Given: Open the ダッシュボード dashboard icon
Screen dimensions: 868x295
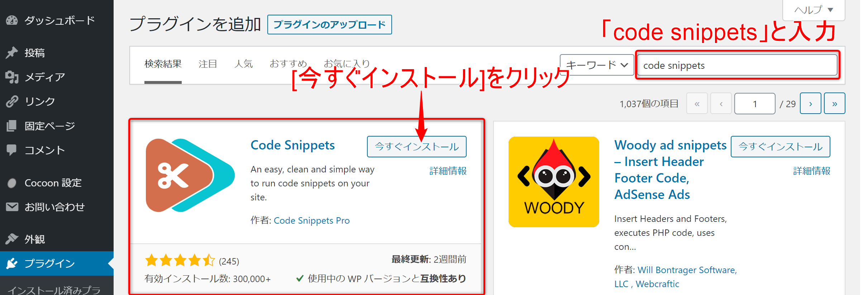Looking at the screenshot, I should (x=12, y=20).
